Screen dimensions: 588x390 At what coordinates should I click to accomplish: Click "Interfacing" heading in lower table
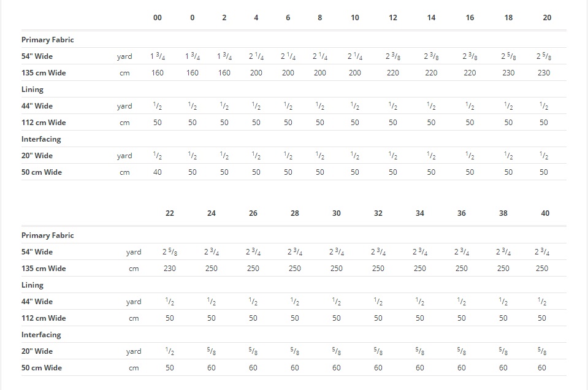point(41,335)
